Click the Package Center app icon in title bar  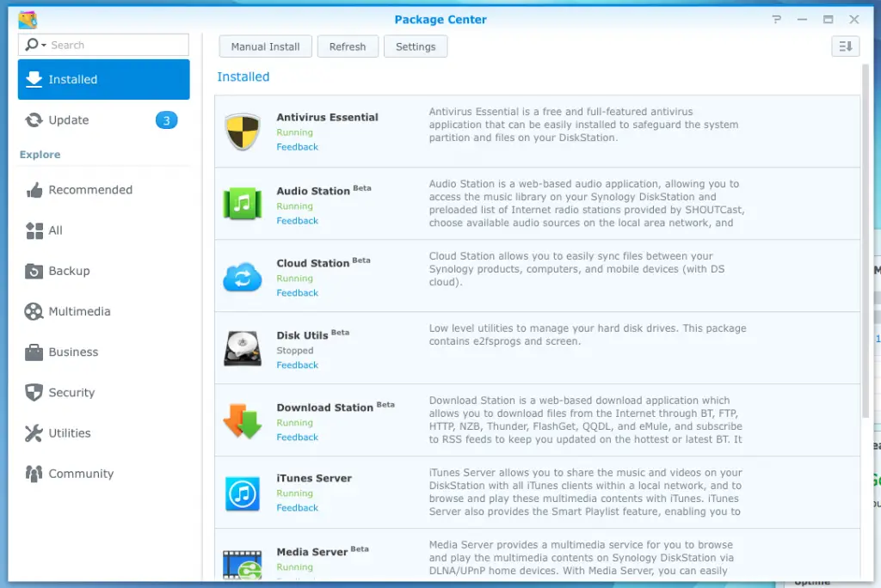pyautogui.click(x=28, y=20)
